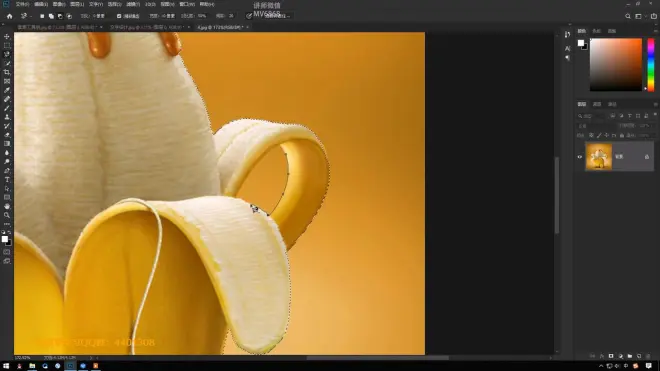660x371 pixels.
Task: Pick a color in the color field
Action: click(616, 64)
